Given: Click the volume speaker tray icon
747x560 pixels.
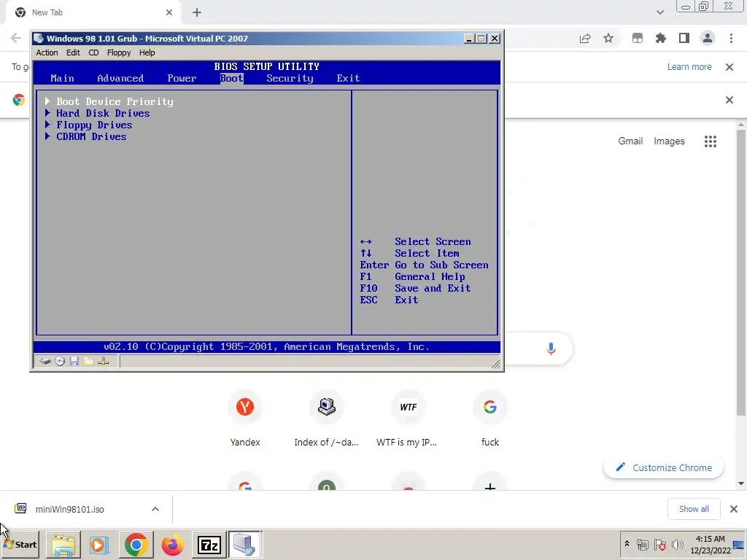Looking at the screenshot, I should coord(677,544).
